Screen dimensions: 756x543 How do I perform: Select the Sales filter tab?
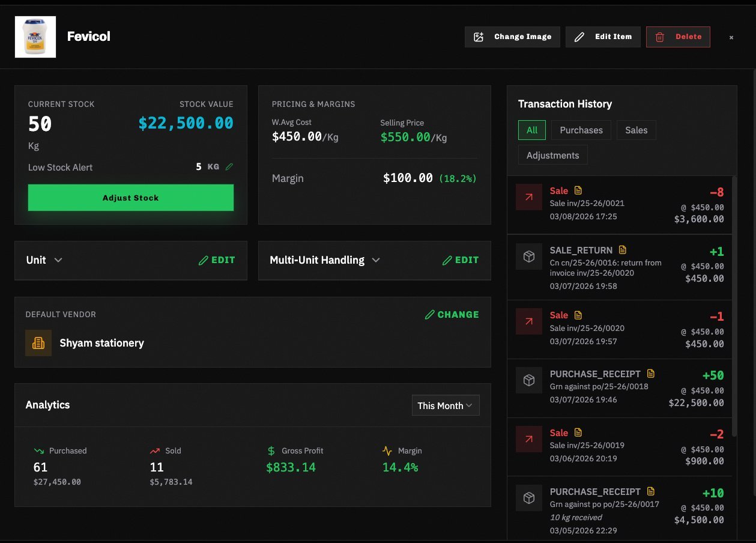637,130
